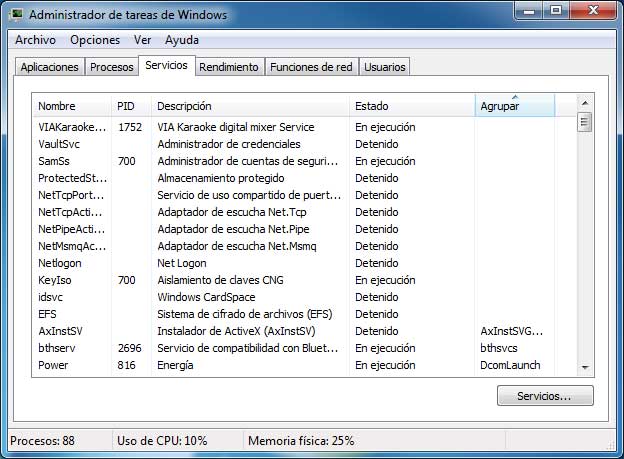The image size is (624, 459).
Task: Click the Task Manager title bar icon
Action: click(x=16, y=14)
